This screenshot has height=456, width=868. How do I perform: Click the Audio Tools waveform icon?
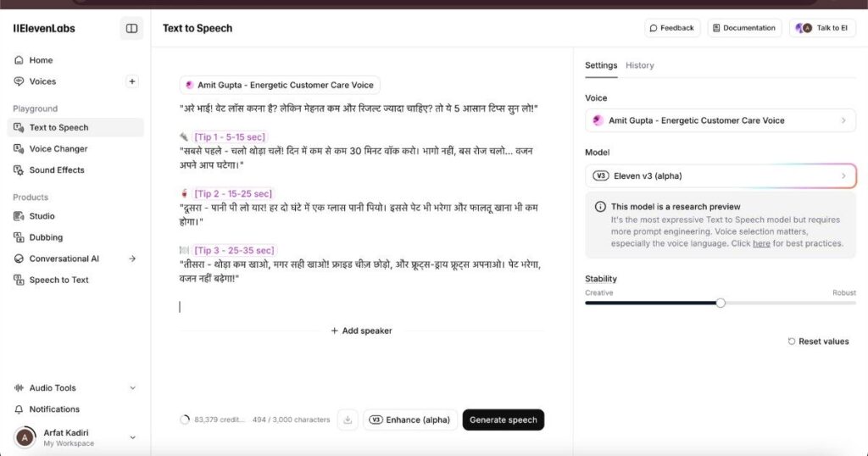click(x=19, y=388)
